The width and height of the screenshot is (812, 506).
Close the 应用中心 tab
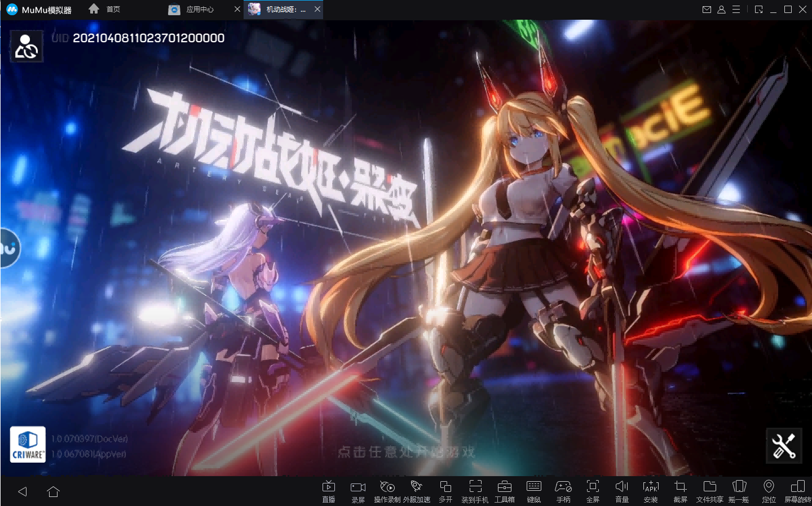pyautogui.click(x=237, y=10)
